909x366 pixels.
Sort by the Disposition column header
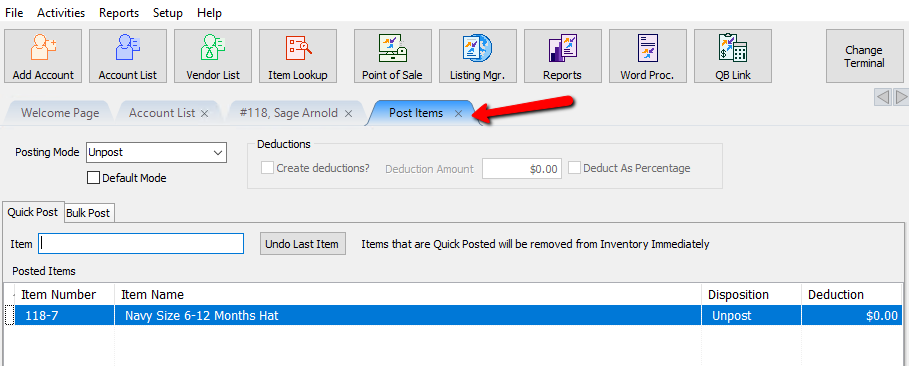(x=752, y=295)
